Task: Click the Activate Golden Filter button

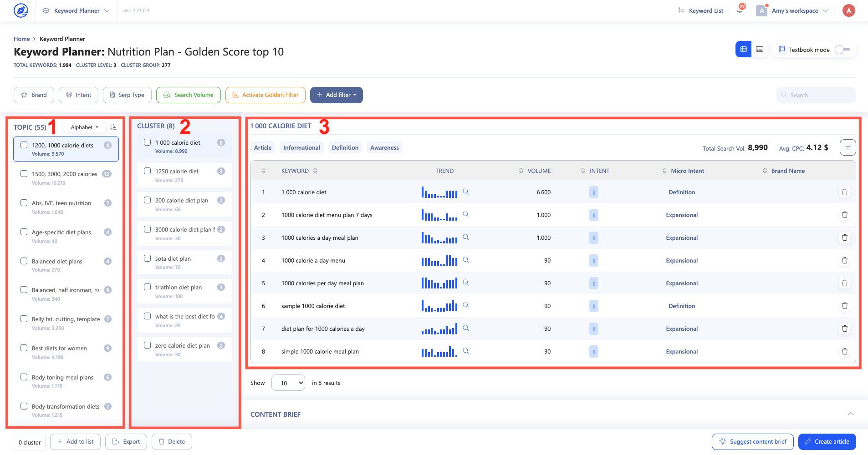Action: (266, 95)
